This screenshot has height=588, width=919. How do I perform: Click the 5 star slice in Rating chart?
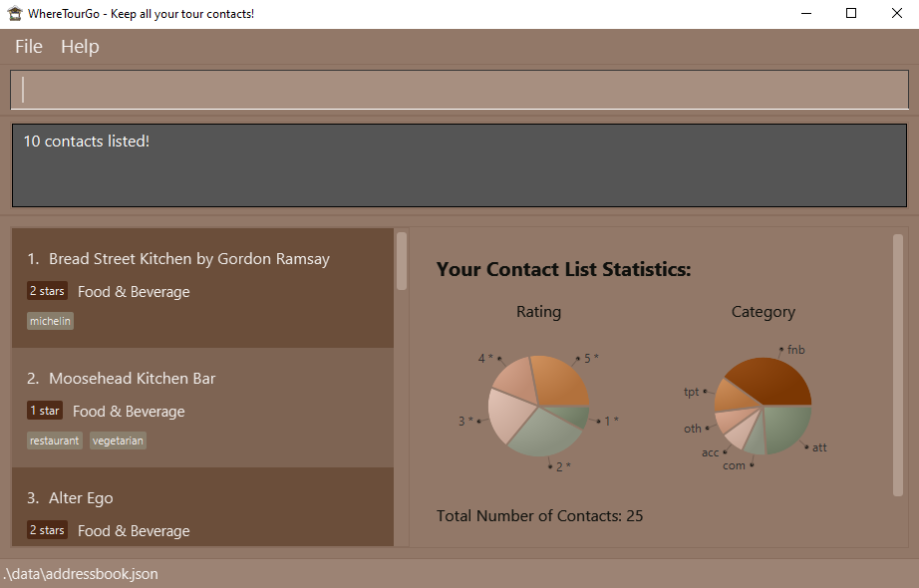tap(558, 379)
